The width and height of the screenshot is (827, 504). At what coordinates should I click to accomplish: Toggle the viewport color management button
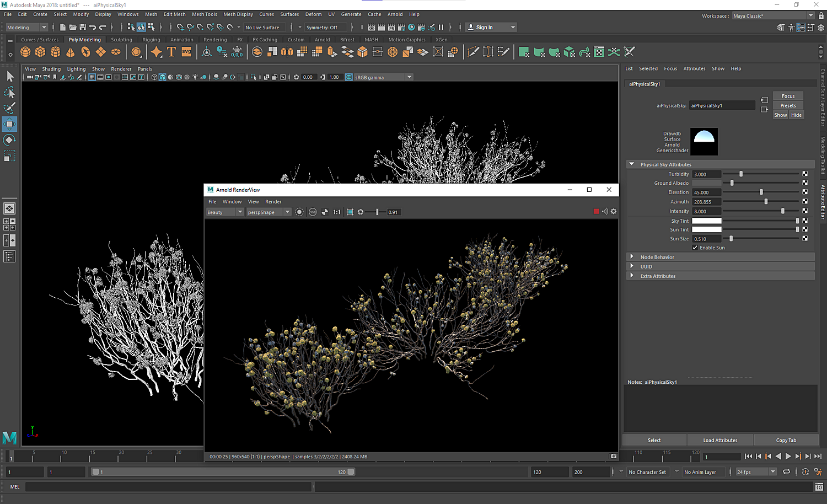349,77
